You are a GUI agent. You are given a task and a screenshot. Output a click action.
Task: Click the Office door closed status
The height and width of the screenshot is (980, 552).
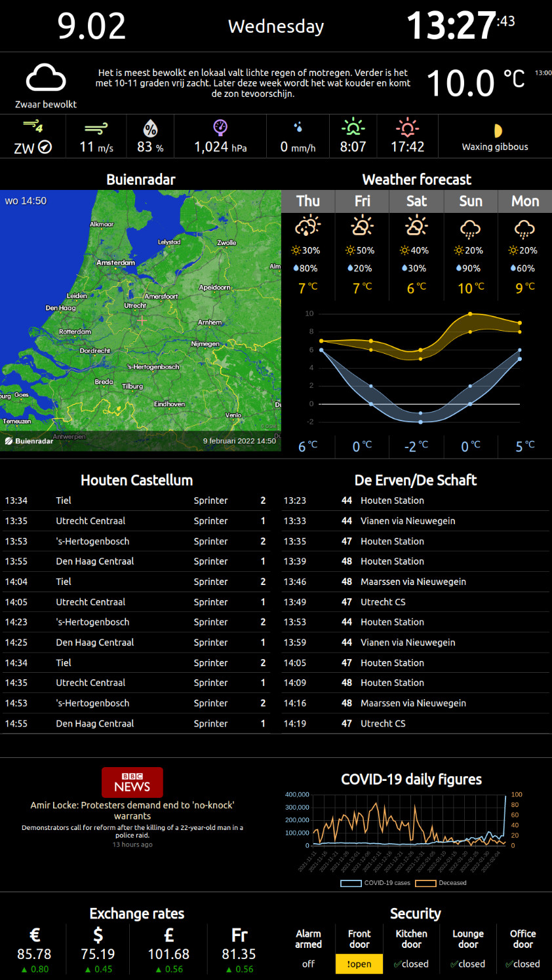point(522,964)
